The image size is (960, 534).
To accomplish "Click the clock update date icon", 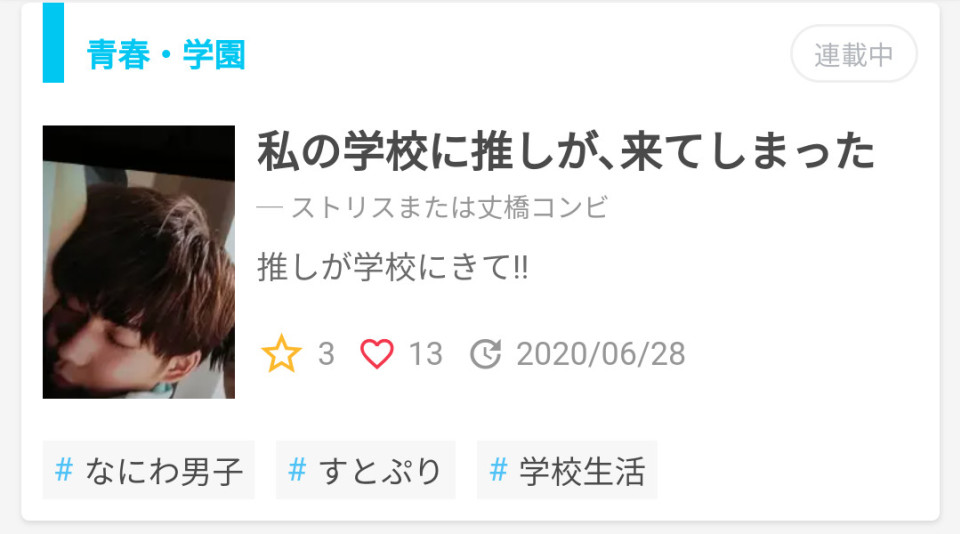I will (x=486, y=354).
